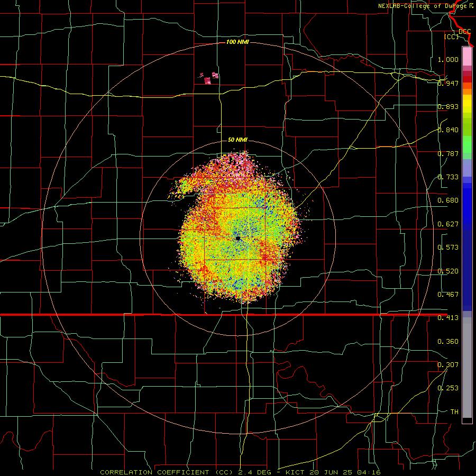The height and width of the screenshot is (476, 476).
Task: Click the 0.253 scale value
Action: click(x=448, y=388)
